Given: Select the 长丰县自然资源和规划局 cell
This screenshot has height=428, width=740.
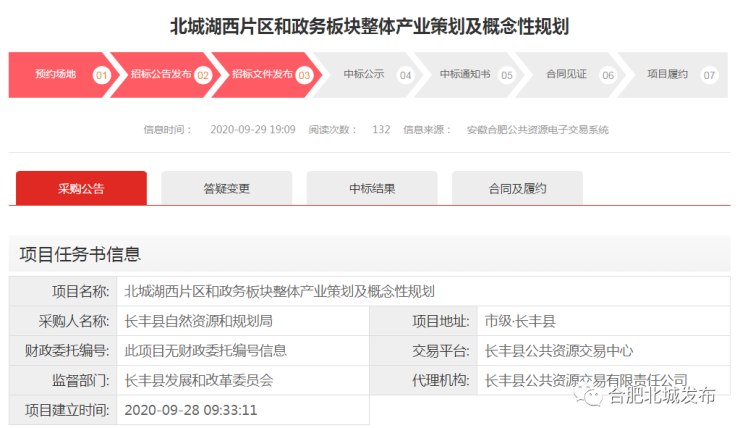Looking at the screenshot, I should click(x=198, y=321).
